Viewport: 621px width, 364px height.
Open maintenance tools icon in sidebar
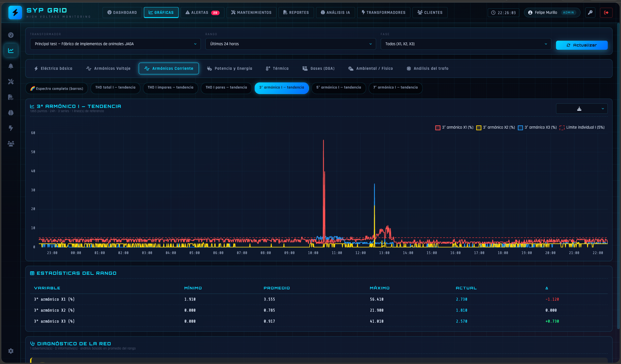coord(11,81)
